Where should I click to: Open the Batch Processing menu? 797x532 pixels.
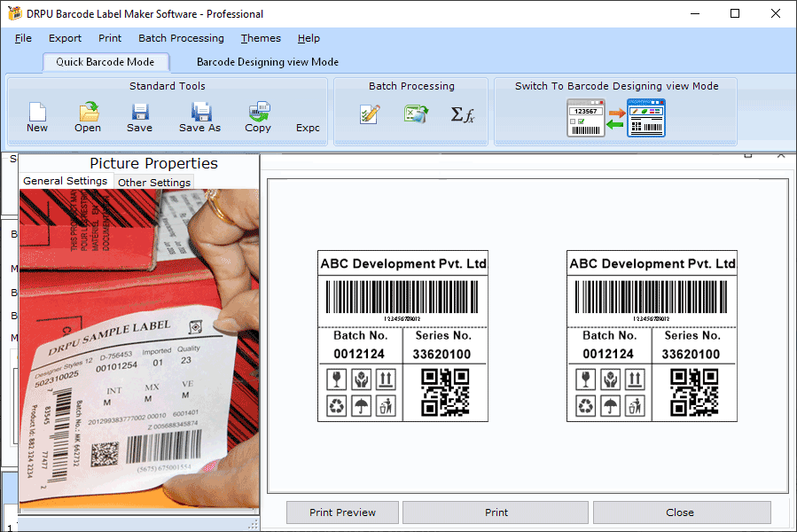tap(181, 38)
